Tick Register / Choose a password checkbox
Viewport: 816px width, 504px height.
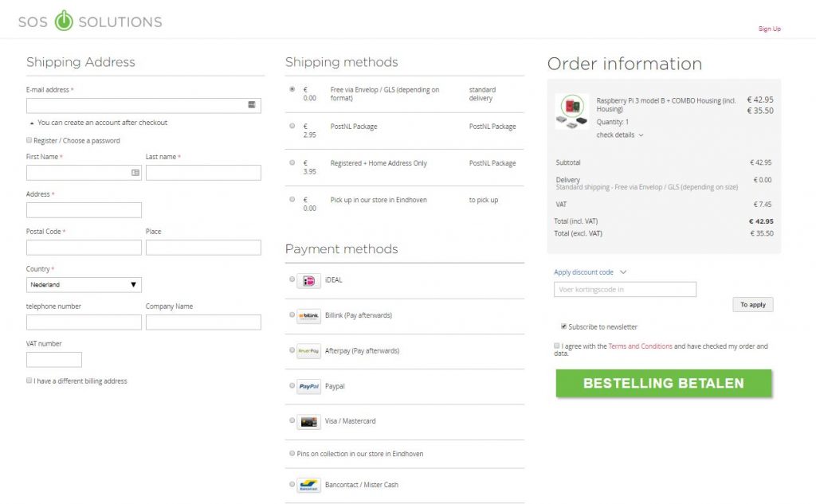tap(29, 140)
